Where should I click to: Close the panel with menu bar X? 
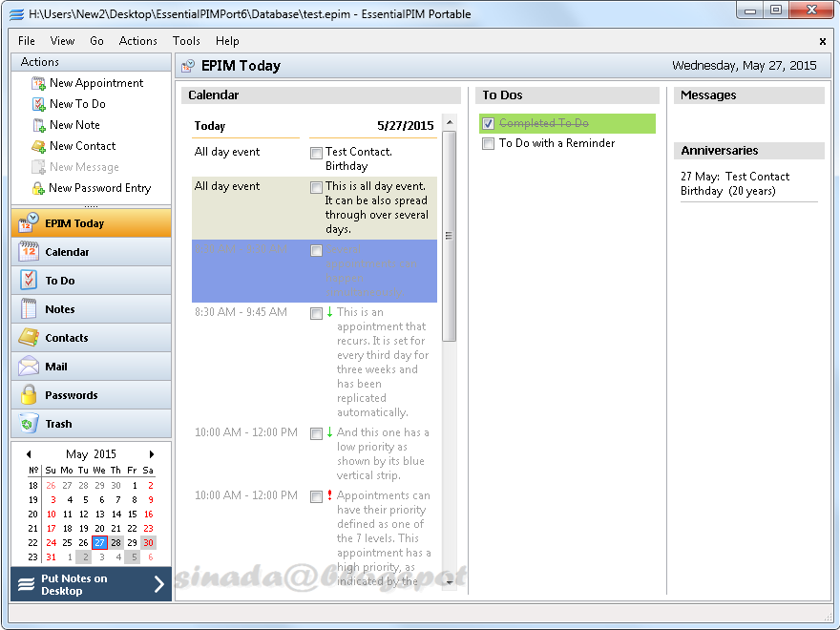822,41
